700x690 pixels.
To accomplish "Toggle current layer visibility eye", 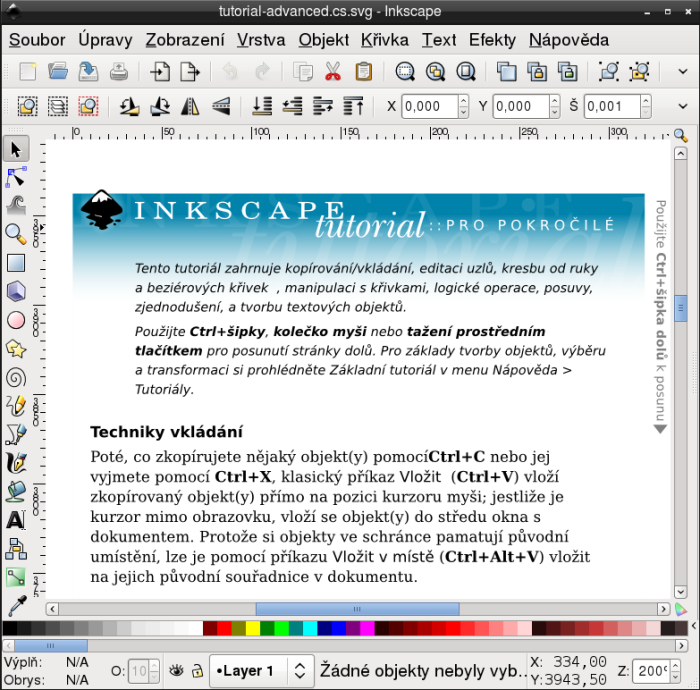I will click(176, 670).
